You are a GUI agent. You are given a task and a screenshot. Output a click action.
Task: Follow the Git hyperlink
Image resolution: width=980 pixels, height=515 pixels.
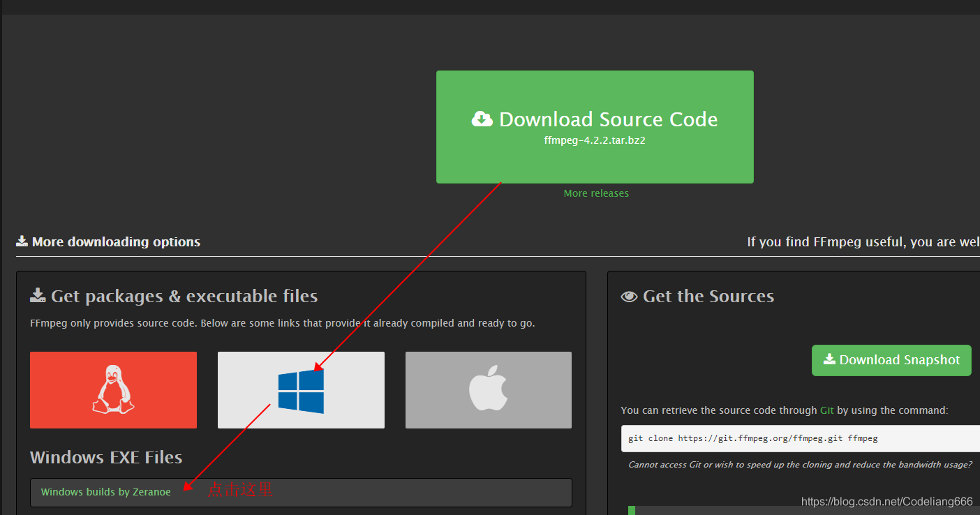point(826,410)
